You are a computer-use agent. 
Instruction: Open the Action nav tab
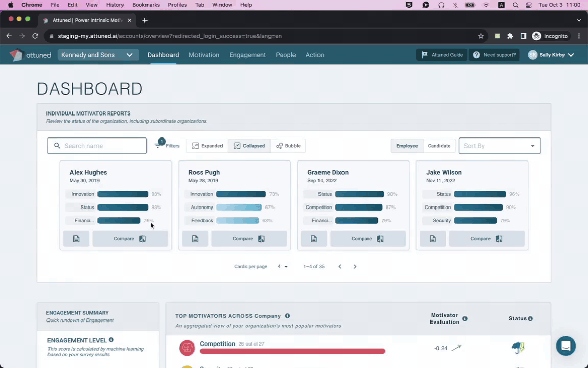point(314,55)
